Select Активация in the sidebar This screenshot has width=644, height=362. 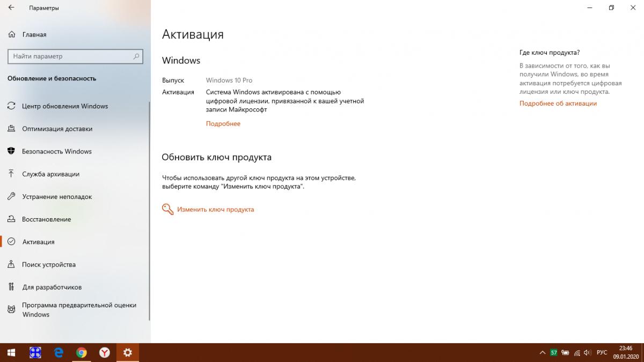point(38,242)
